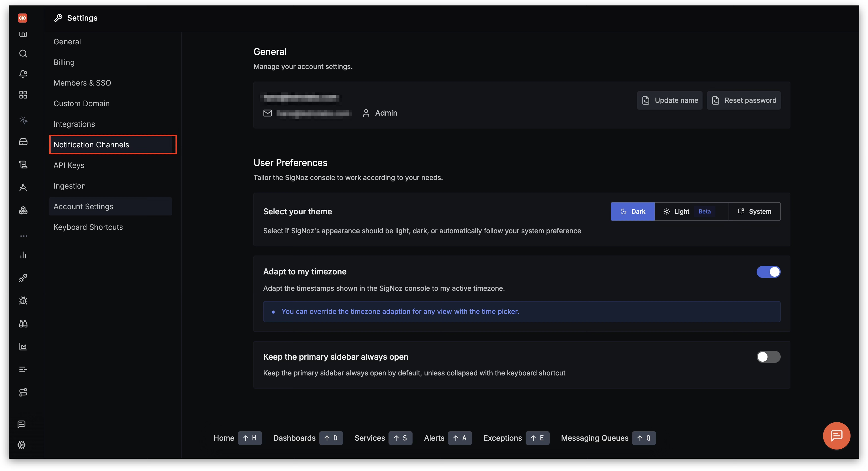The width and height of the screenshot is (868, 471).
Task: Open Alerts using the bell icon
Action: (x=23, y=74)
